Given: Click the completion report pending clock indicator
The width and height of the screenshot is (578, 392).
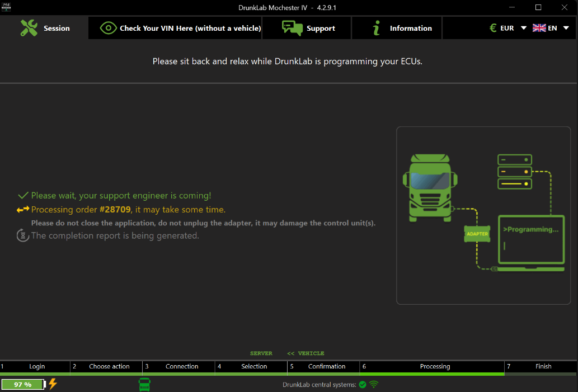Looking at the screenshot, I should coord(22,235).
